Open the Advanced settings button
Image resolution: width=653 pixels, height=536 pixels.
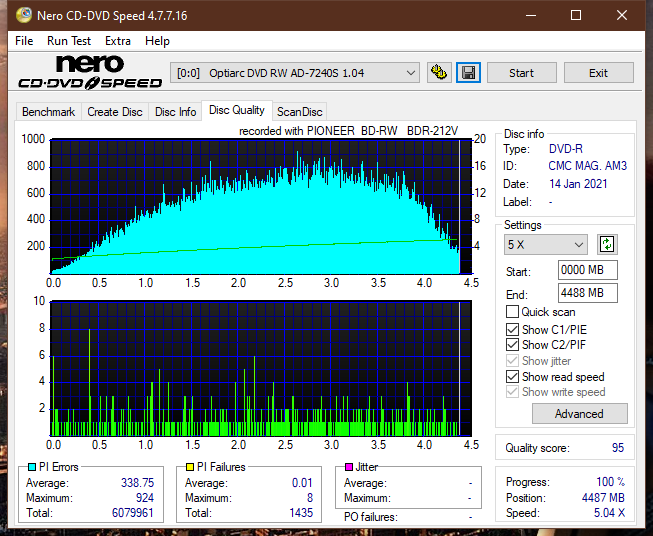579,414
